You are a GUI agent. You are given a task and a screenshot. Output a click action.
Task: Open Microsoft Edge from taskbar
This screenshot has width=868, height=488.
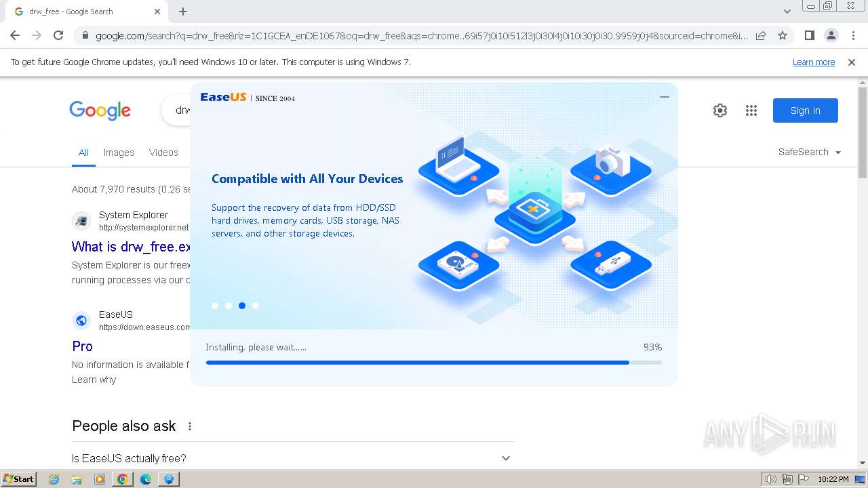145,479
